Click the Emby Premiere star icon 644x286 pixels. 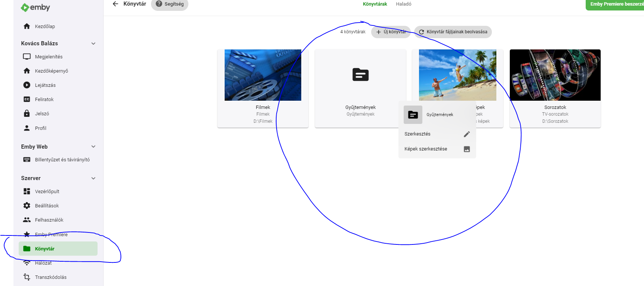pos(27,234)
